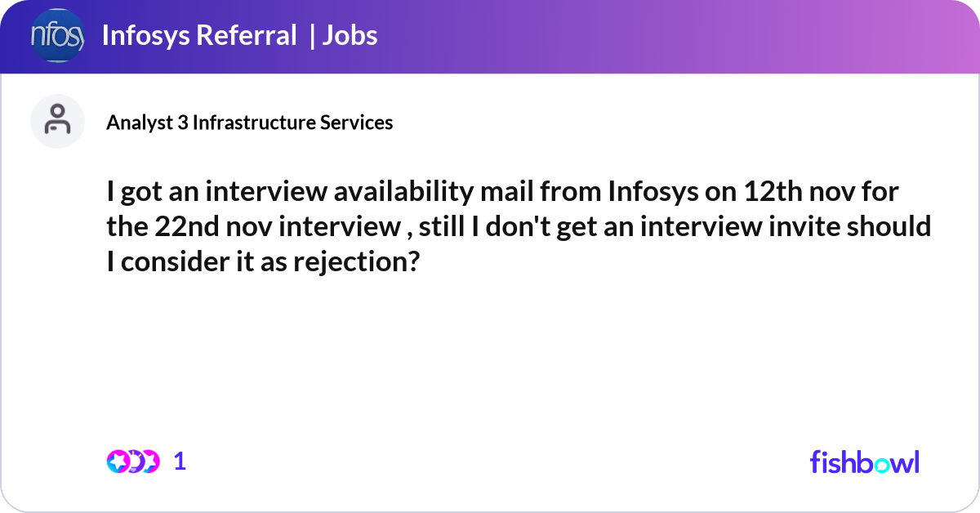Screen dimensions: 980x513
Task: Click the leftmost star reaction icon
Action: click(117, 462)
